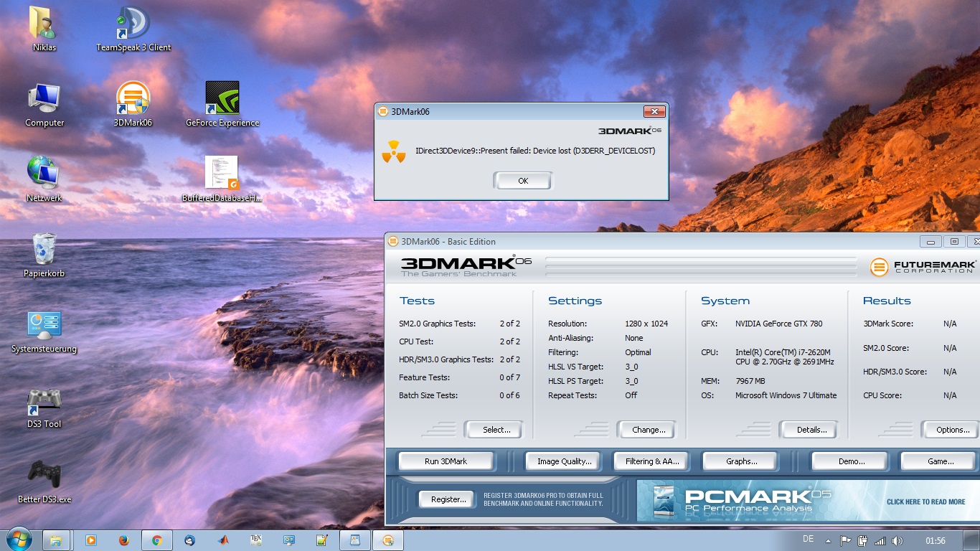This screenshot has width=980, height=551.
Task: Click the Change... button under Settings
Action: (646, 430)
